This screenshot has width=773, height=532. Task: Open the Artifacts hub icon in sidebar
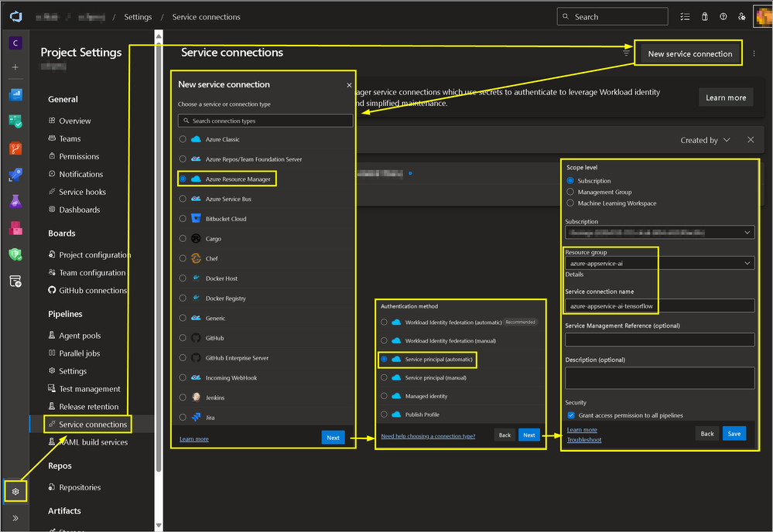(15, 229)
